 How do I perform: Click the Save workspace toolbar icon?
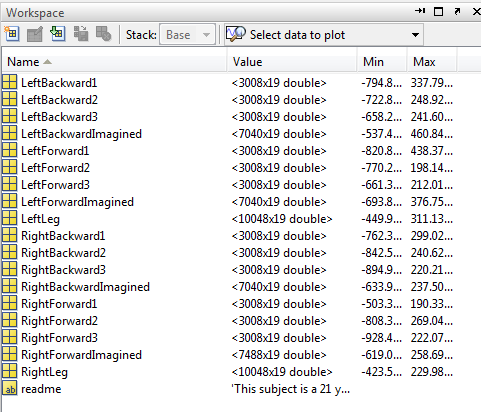coord(81,34)
